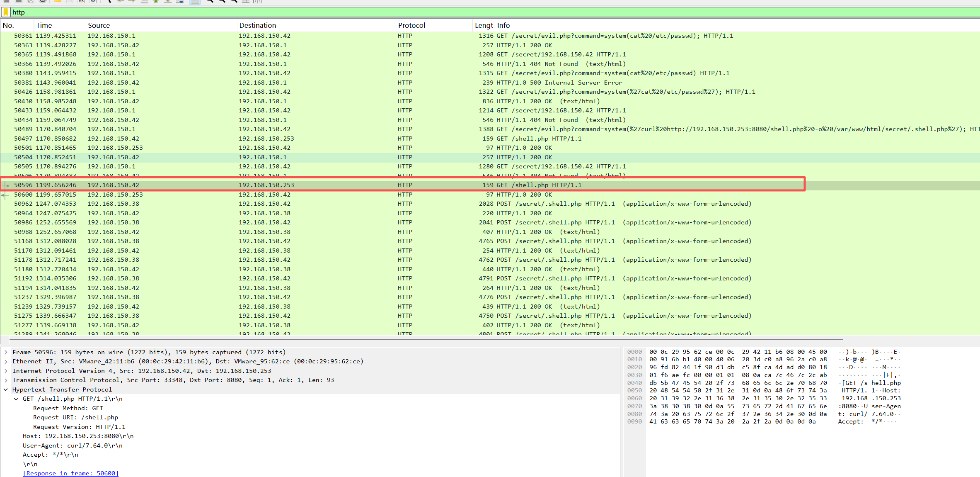This screenshot has height=477, width=980.
Task: Collapse the Hypertext Transfer Protocol node
Action: [6, 389]
